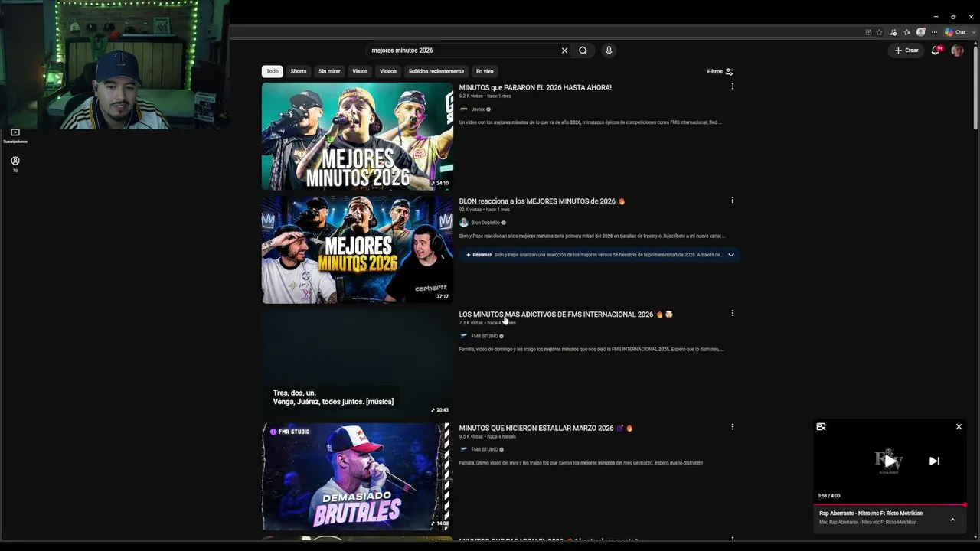This screenshot has height=551, width=980.
Task: Click the magnifying glass search icon
Action: (x=583, y=51)
